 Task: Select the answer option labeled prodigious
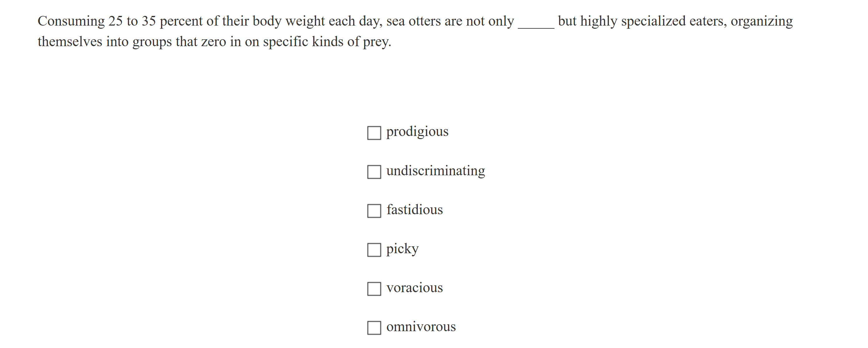[x=417, y=131]
